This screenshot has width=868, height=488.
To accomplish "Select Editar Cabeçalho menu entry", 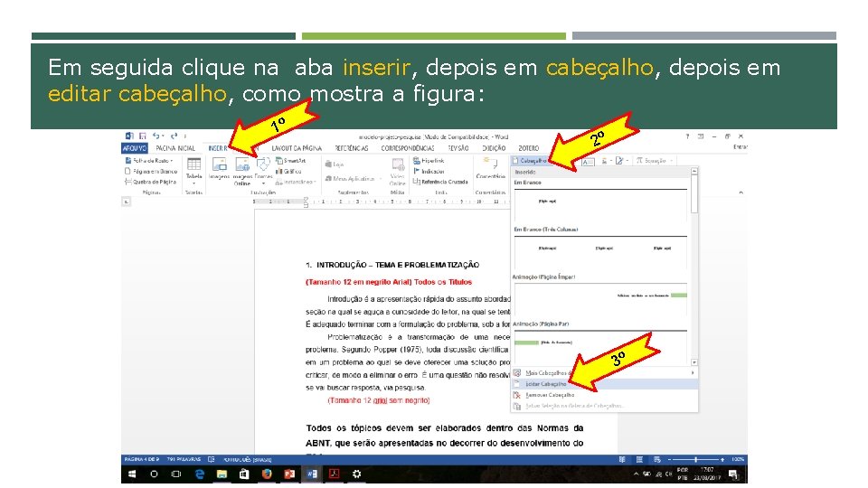I will coord(604,384).
